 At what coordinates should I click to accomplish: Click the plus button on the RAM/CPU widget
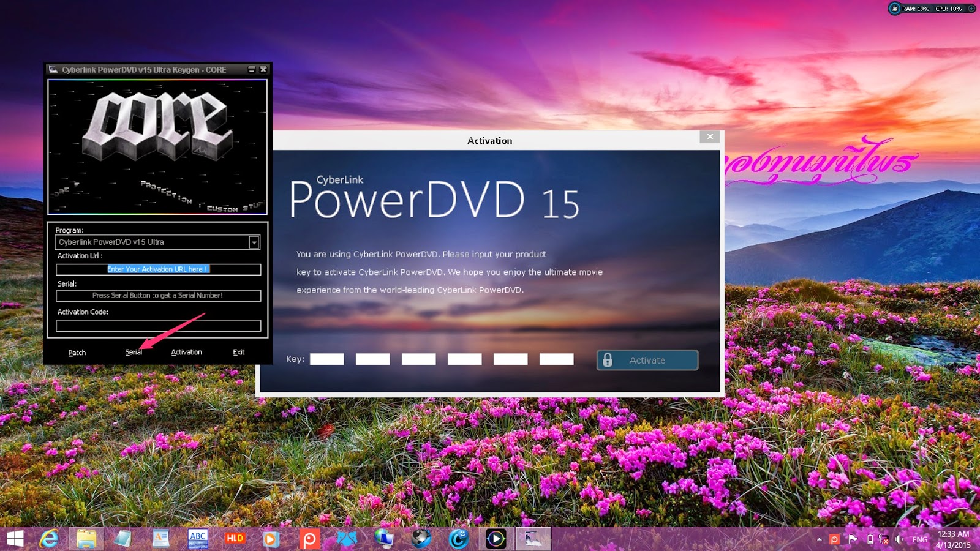tap(971, 9)
